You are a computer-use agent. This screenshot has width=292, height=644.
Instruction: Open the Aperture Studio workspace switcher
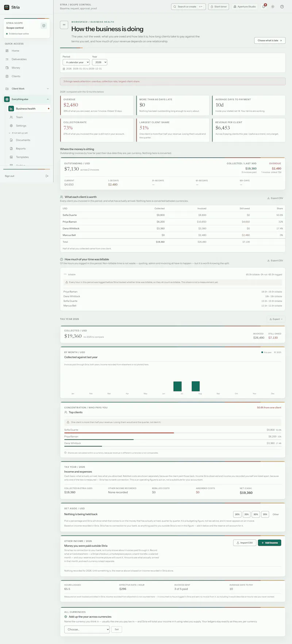pos(245,7)
